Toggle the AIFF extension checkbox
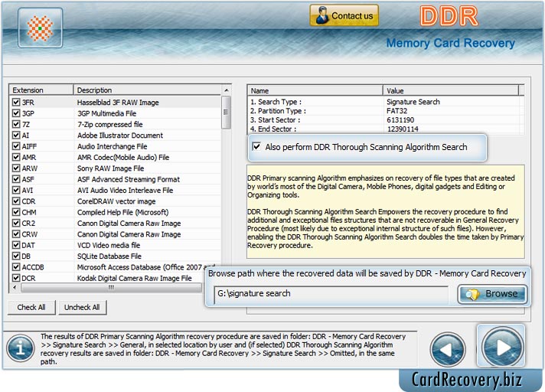This screenshot has height=392, width=545. (x=16, y=146)
